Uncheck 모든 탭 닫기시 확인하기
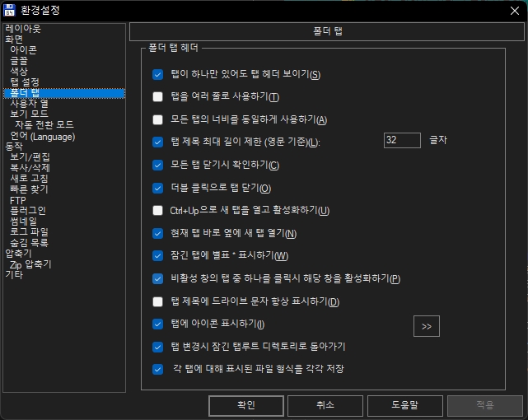Screen dimensions: 528x420 pos(157,166)
